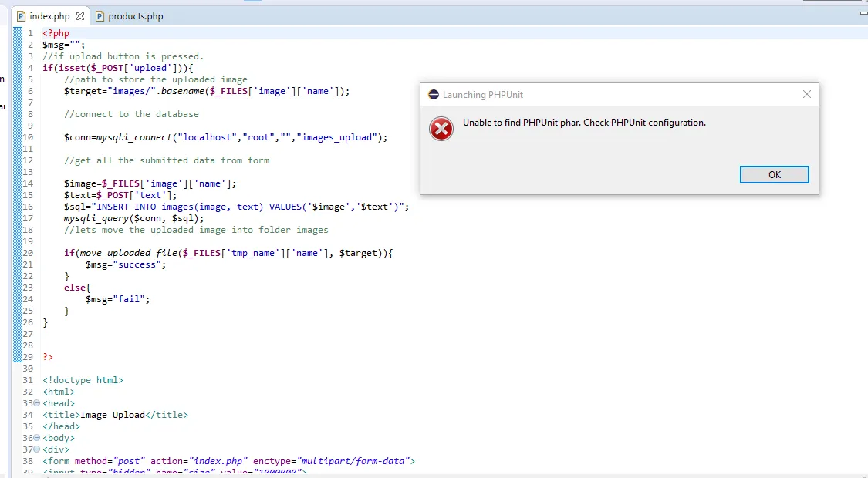Click the '<title>Image Upload</title>' line
Screen dimensions: 868x478
[x=115, y=415]
